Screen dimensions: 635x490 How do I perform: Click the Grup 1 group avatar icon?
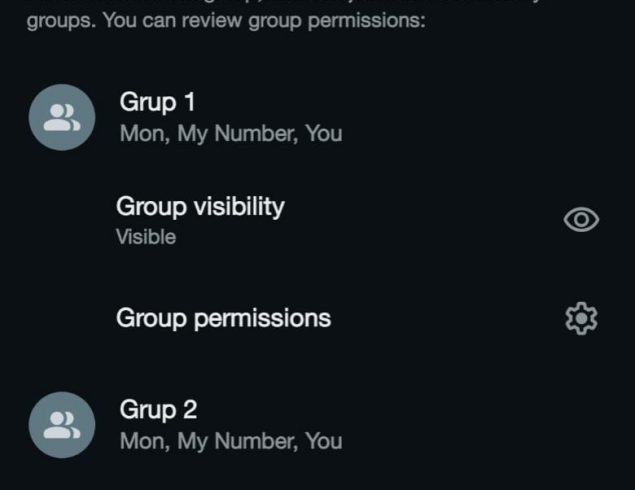point(62,117)
